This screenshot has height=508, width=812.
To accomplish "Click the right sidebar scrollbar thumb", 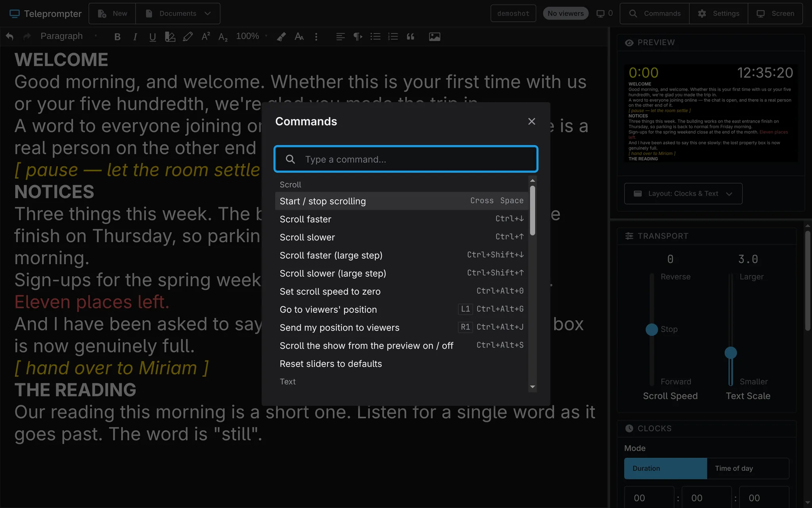I will tap(808, 280).
